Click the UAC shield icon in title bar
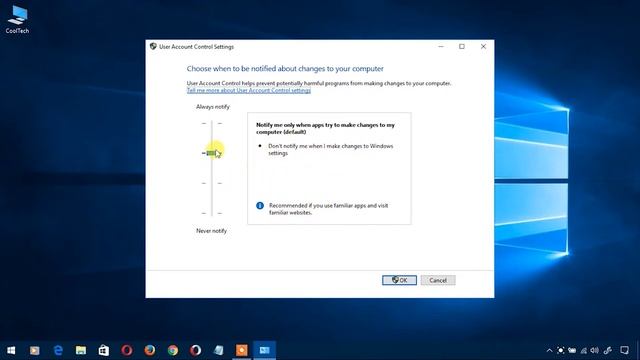The image size is (640, 360). coord(153,46)
